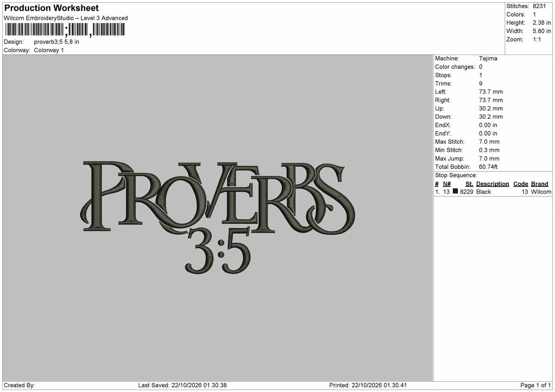
Task: Click the St. column header
Action: [x=469, y=184]
